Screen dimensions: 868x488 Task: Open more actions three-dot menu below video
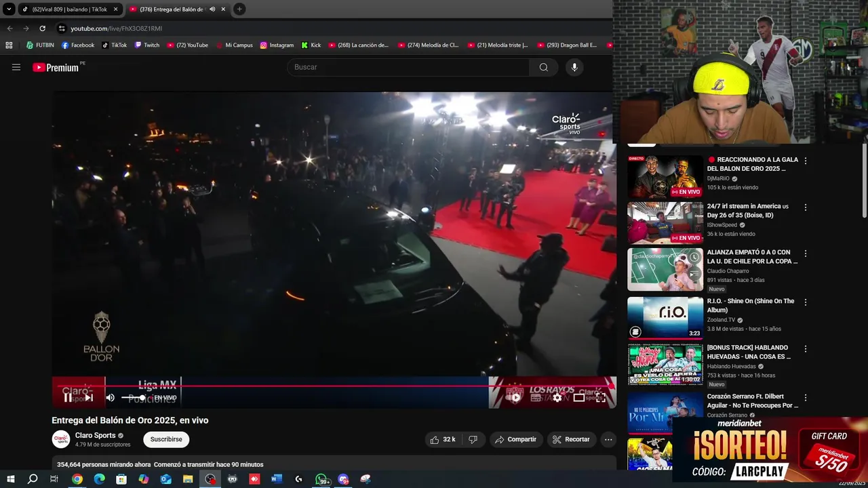[608, 439]
